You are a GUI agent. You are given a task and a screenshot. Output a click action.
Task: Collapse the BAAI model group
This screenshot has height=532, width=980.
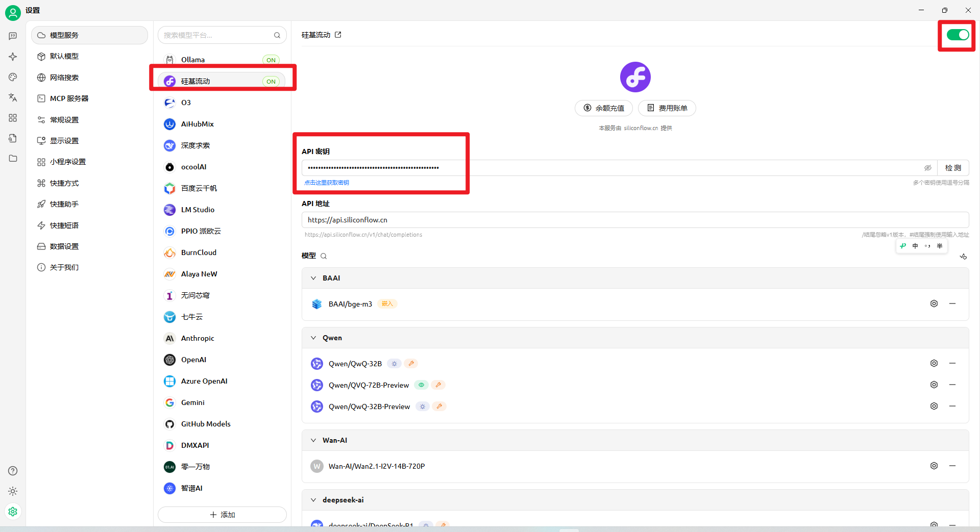[x=313, y=278]
